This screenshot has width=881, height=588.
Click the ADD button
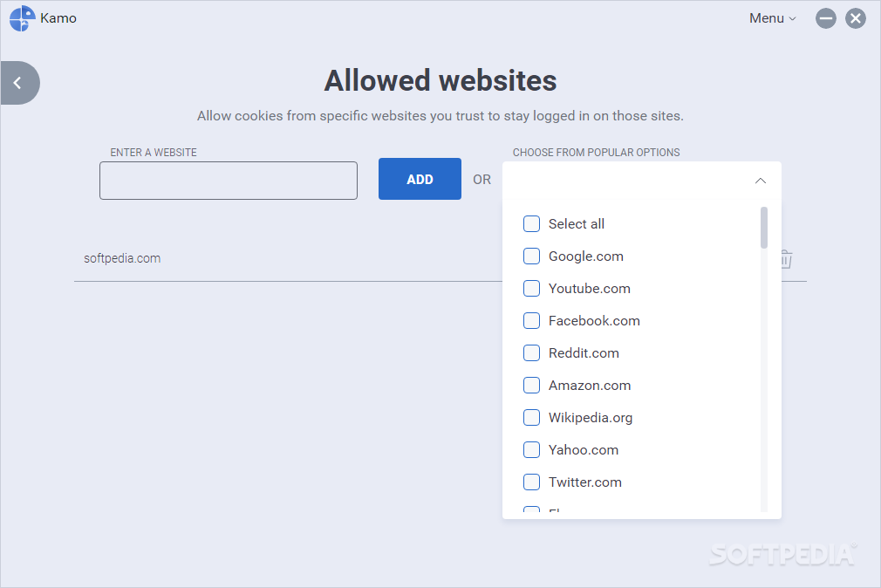click(420, 179)
